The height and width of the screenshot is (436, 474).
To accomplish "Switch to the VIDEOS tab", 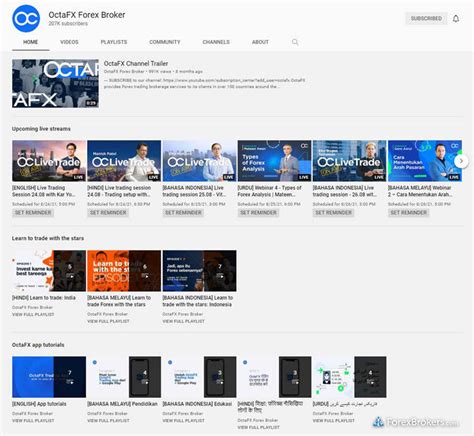I will click(x=69, y=42).
